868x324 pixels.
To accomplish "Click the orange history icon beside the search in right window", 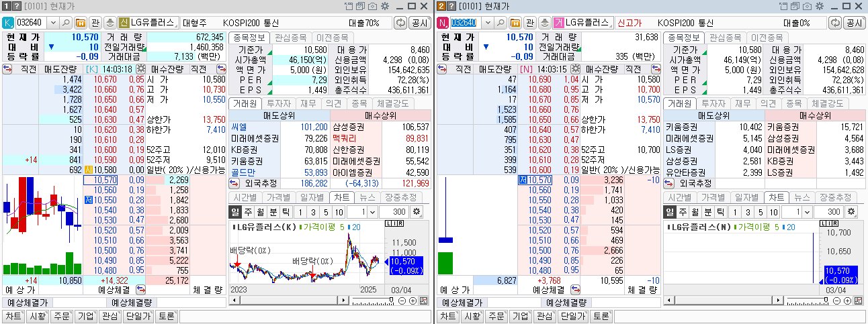I will pos(514,22).
